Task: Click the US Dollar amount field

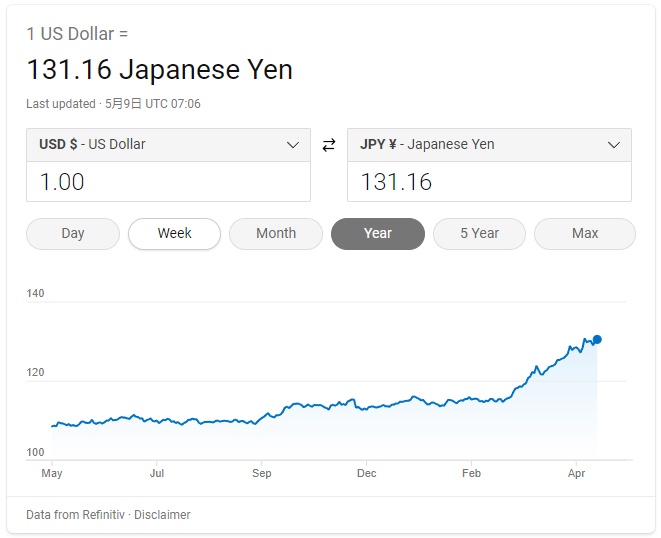Action: coord(168,182)
